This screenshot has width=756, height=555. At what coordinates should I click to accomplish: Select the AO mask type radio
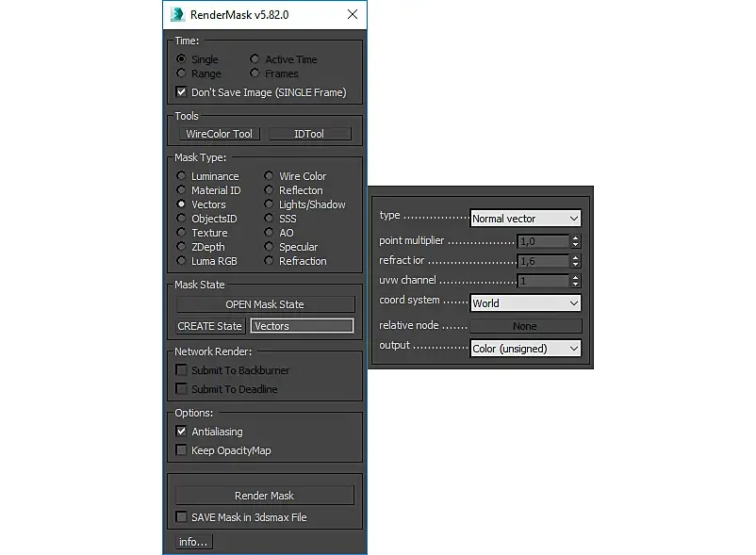coord(269,232)
